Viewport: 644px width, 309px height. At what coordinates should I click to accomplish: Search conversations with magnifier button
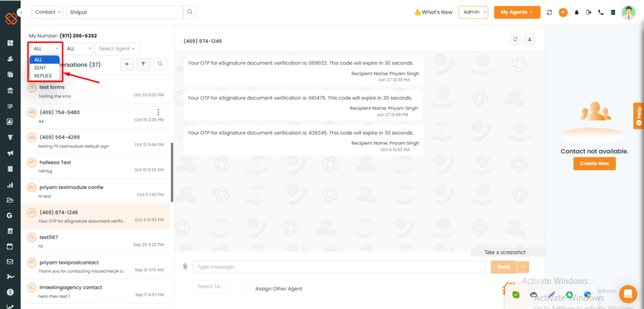(160, 64)
